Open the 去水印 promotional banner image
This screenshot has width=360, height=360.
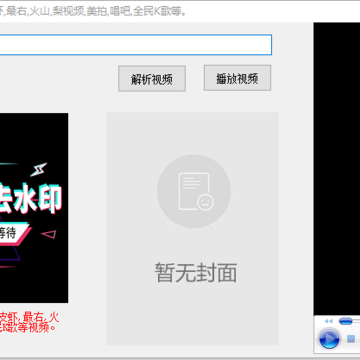pyautogui.click(x=34, y=208)
